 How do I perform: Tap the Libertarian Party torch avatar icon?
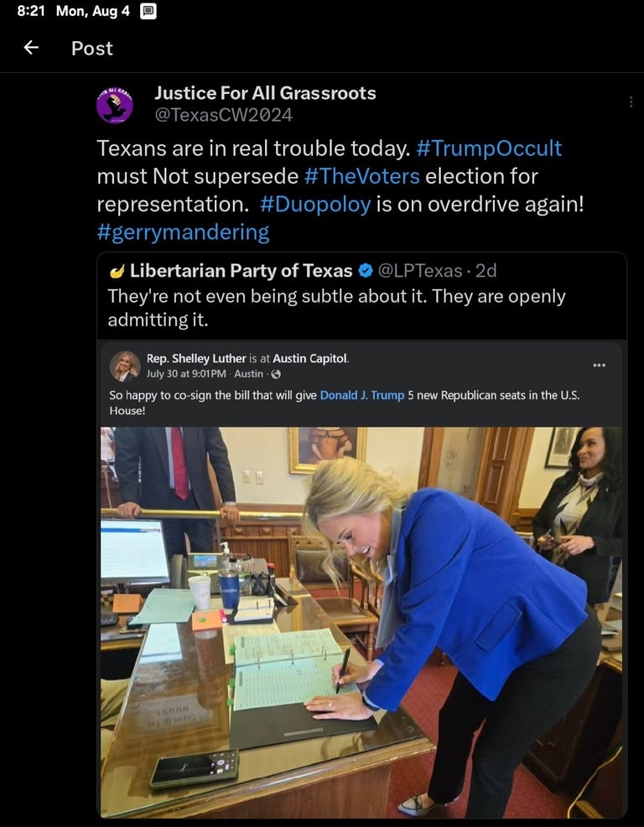[117, 272]
